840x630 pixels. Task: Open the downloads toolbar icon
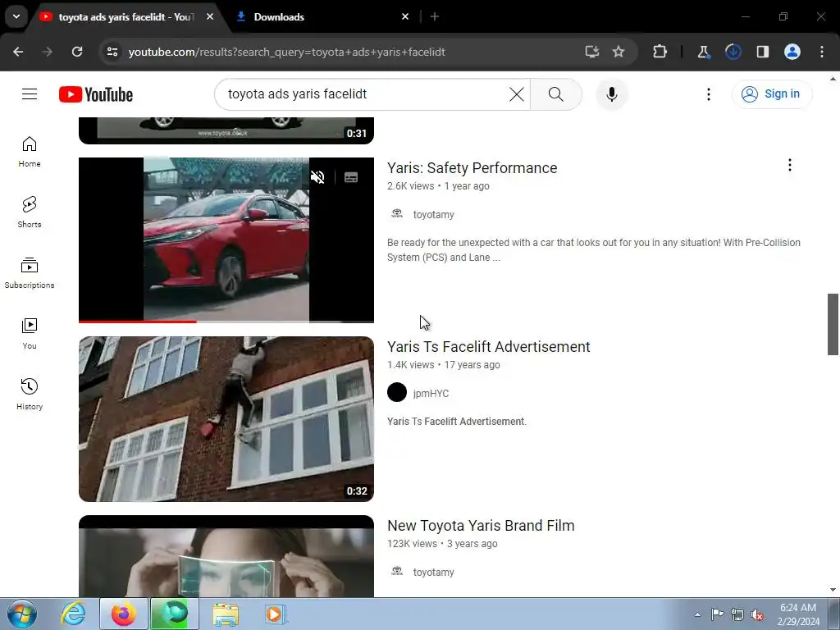pos(733,52)
